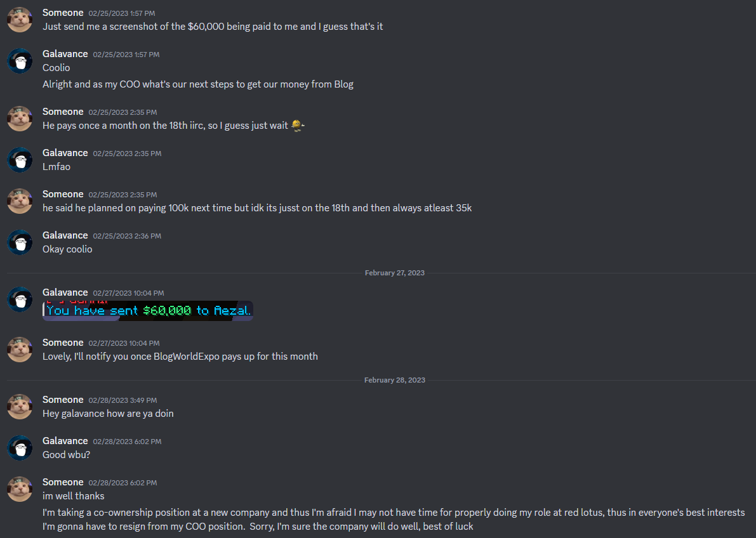Click the username 'Someone' above 'im well thanks'

coord(63,482)
